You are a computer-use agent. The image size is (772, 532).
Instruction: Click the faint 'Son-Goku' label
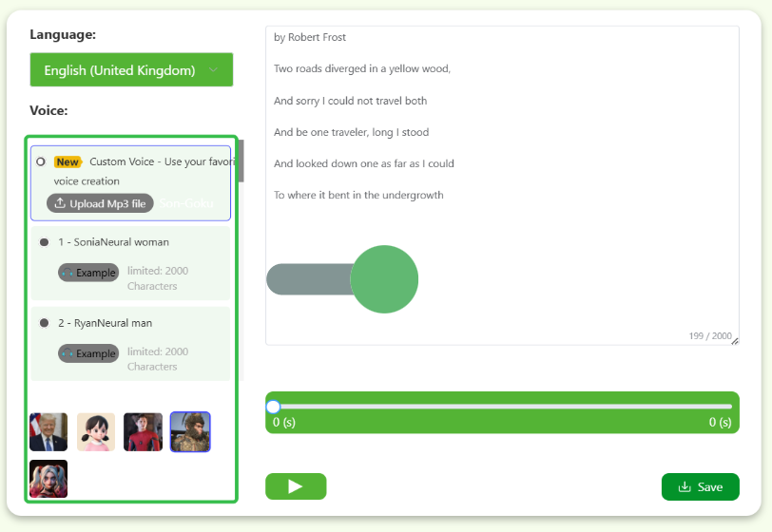pyautogui.click(x=186, y=203)
